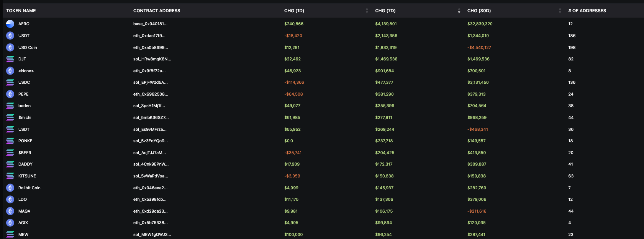Select the PEPE token name
Image resolution: width=644 pixels, height=239 pixels.
[23, 94]
